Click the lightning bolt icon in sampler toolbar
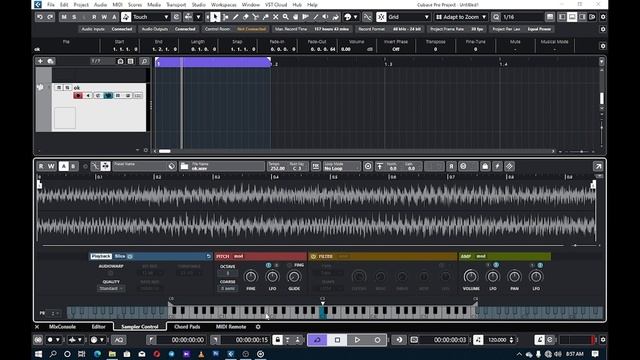The width and height of the screenshot is (640, 360). pyautogui.click(x=497, y=166)
